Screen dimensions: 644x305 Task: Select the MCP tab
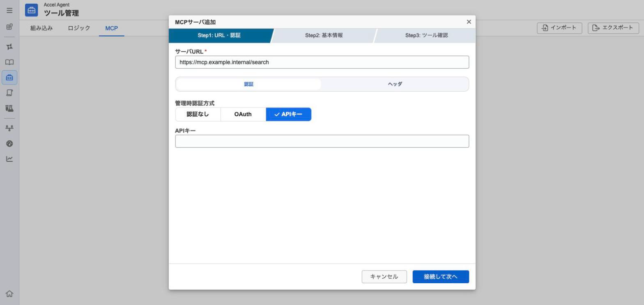pyautogui.click(x=111, y=28)
